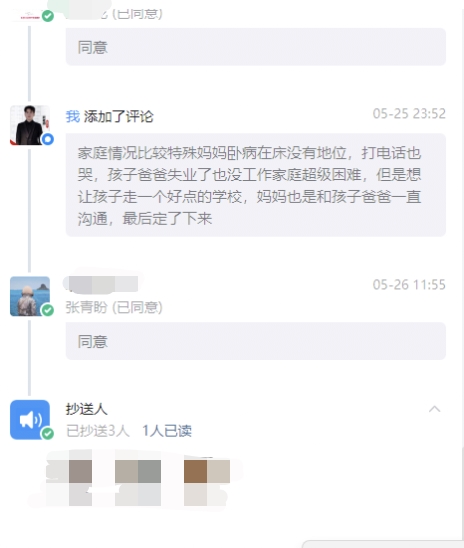Click the 同意 bubble under 张青盼
This screenshot has width=464, height=548.
[x=256, y=341]
